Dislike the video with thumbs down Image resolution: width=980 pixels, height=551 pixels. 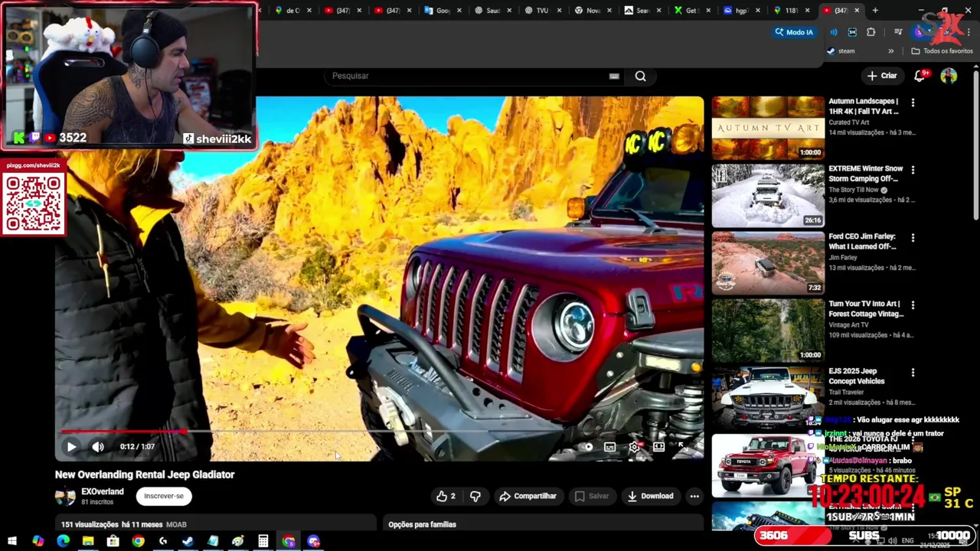[x=475, y=496]
